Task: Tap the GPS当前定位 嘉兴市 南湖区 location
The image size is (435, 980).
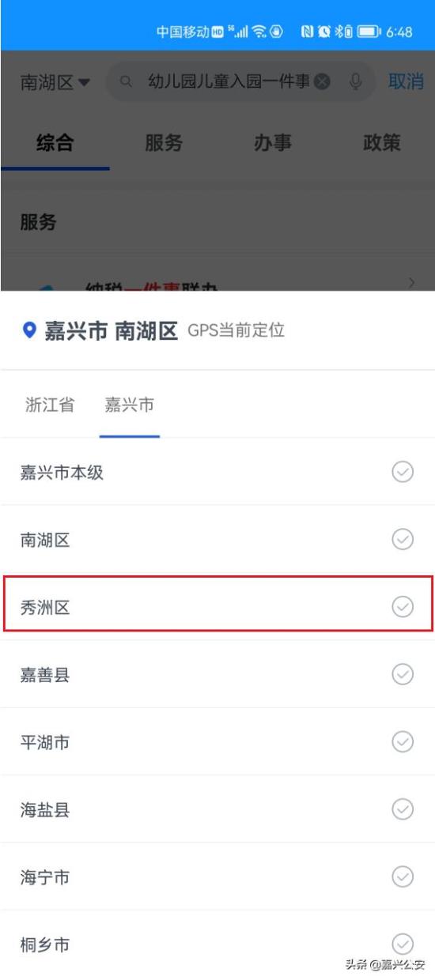Action: [x=153, y=330]
